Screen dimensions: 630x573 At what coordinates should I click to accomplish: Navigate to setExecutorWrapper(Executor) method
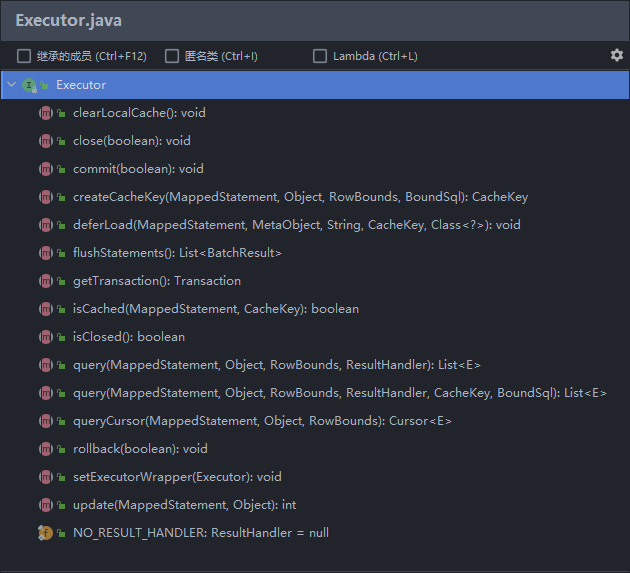177,477
